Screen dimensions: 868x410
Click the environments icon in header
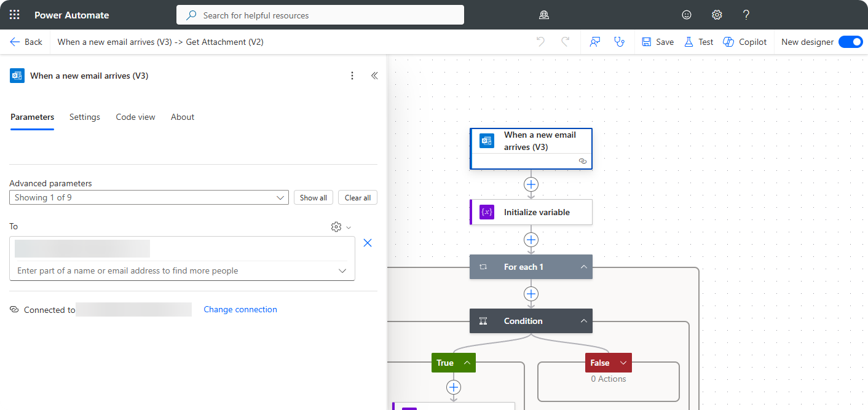[543, 15]
